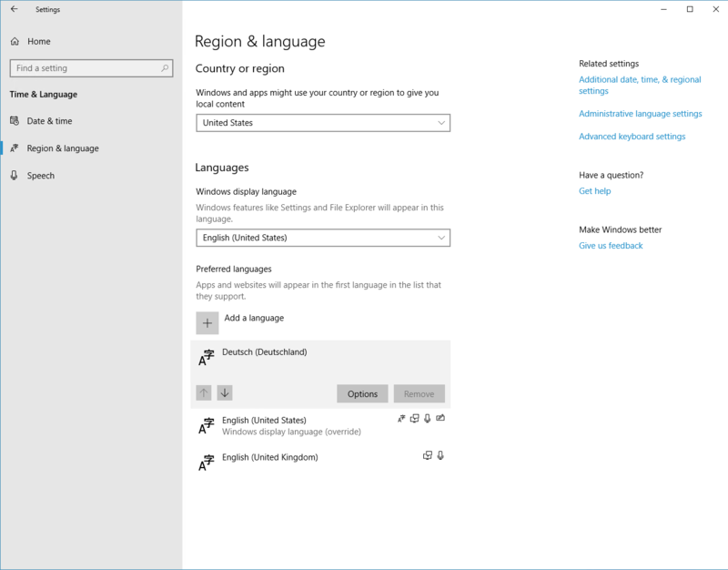Click the search magnifier icon
Screen dimensions: 728x570
tap(166, 68)
